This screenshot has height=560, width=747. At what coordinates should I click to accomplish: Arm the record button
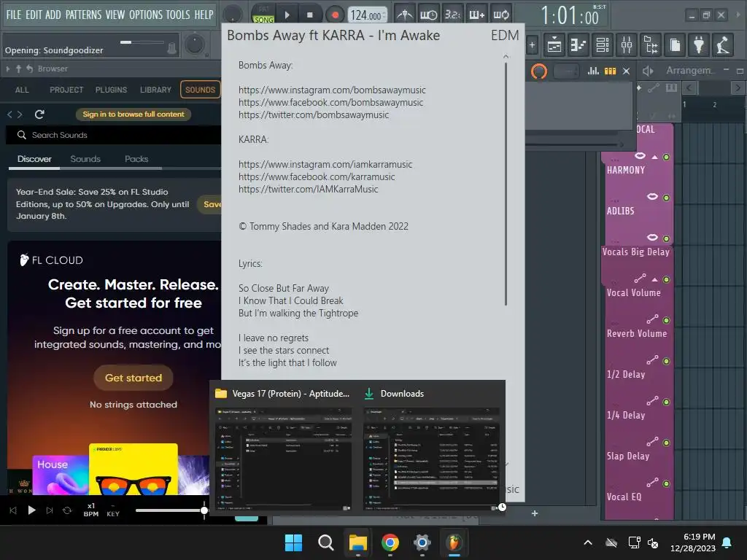[335, 15]
